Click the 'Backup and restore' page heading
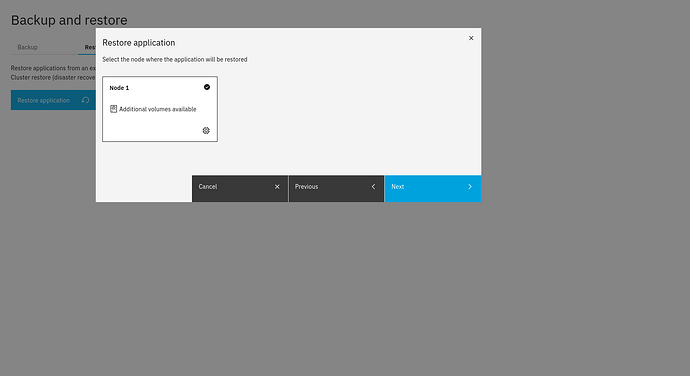 (69, 20)
